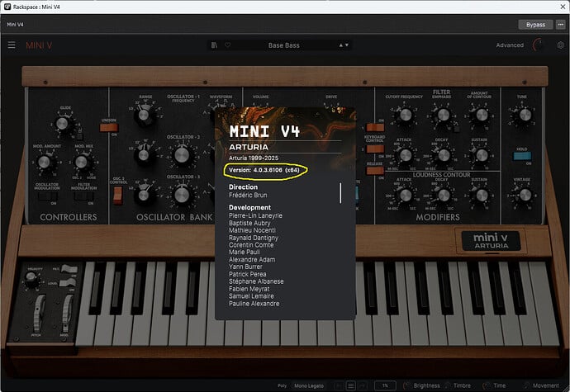
Task: Click the three-dots button beside Bypass
Action: (559, 25)
